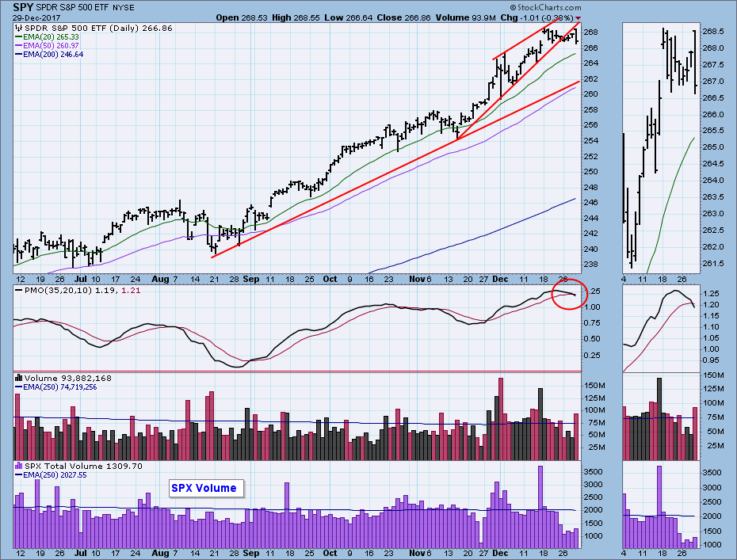Click the Low 266.64 value
737x560 pixels.
pyautogui.click(x=348, y=17)
